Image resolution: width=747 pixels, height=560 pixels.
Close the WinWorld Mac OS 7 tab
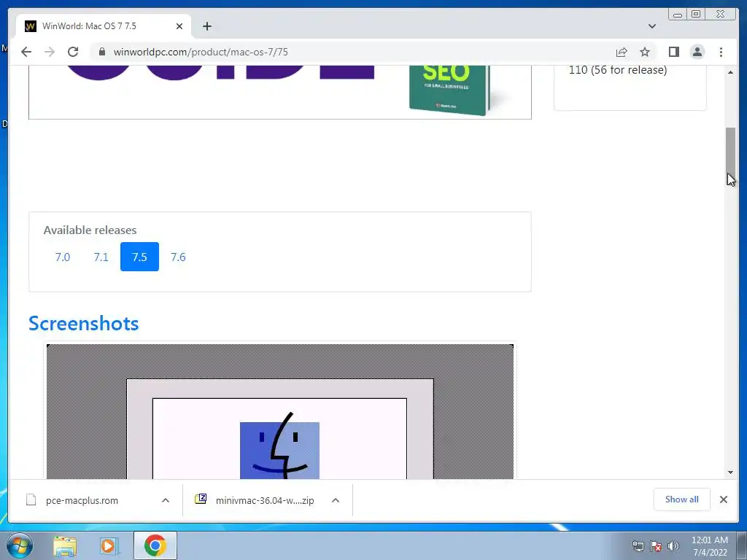point(179,26)
